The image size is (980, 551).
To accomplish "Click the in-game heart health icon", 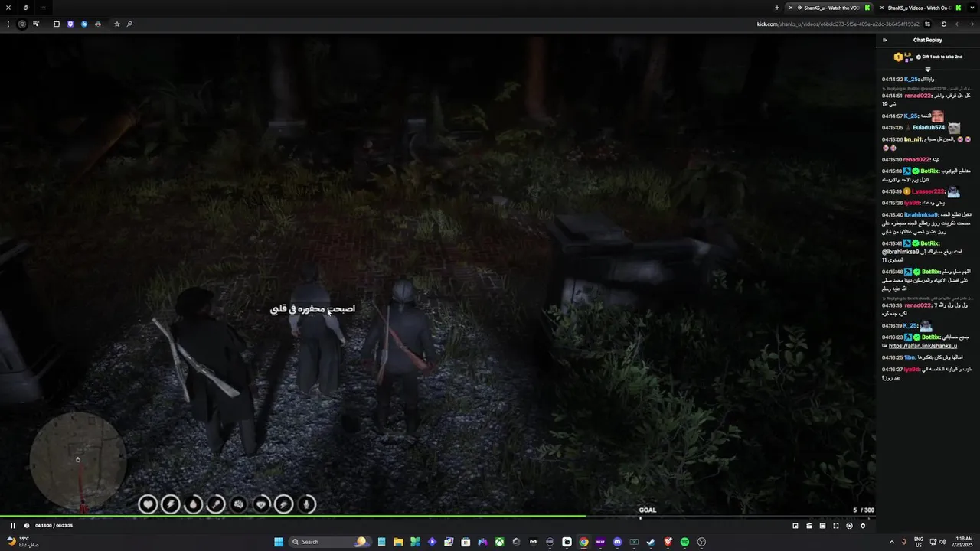I will (148, 504).
